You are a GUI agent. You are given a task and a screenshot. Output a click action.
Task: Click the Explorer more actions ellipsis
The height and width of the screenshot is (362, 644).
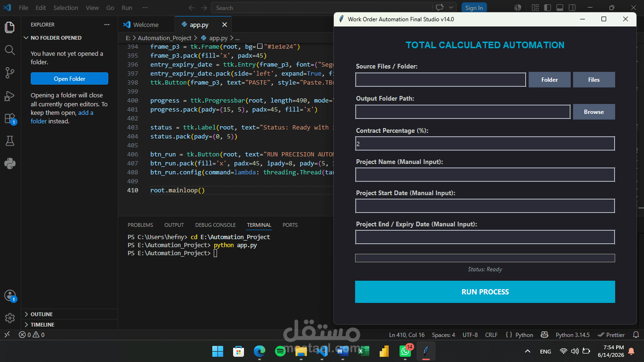click(107, 25)
